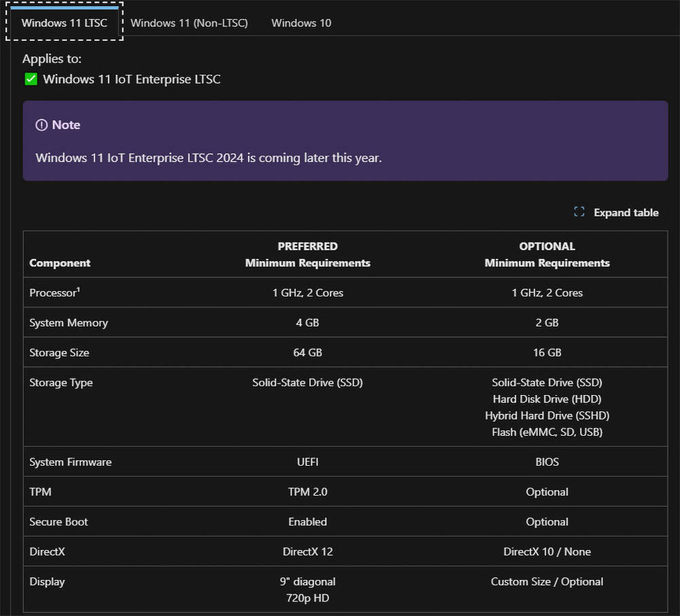
Task: Click preferred Solid-State Drive (SSD) cell
Action: click(x=307, y=383)
